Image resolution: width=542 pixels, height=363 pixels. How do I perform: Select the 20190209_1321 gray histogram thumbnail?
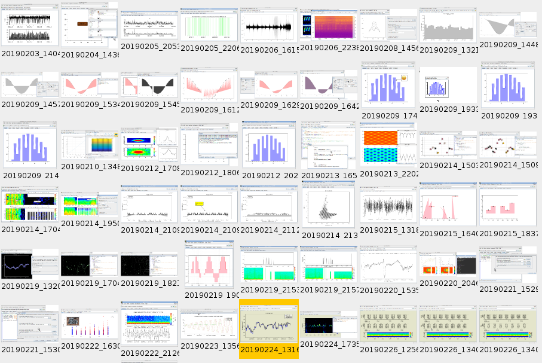click(448, 26)
